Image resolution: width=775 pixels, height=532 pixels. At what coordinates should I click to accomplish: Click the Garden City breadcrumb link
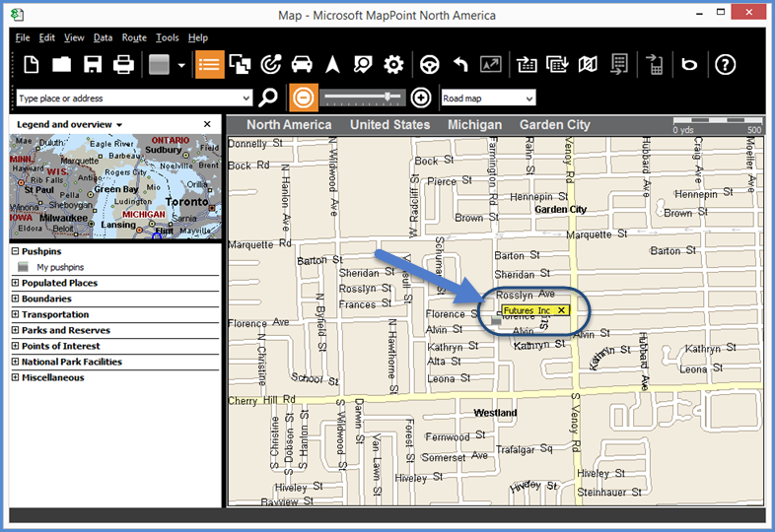tap(554, 125)
